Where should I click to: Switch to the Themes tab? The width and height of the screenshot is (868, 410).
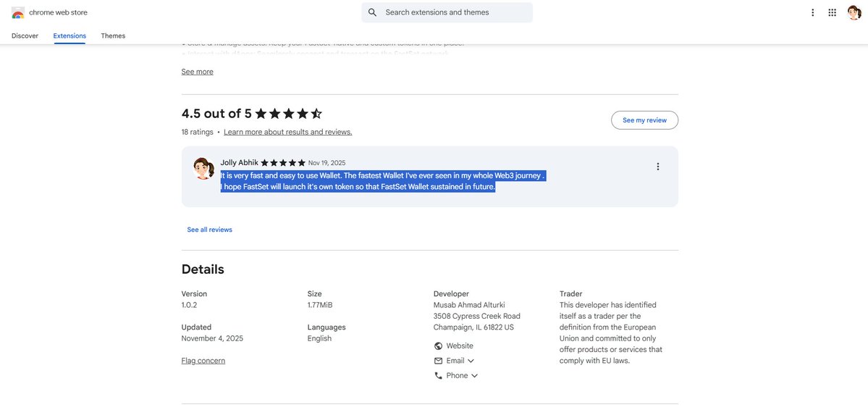tap(113, 35)
